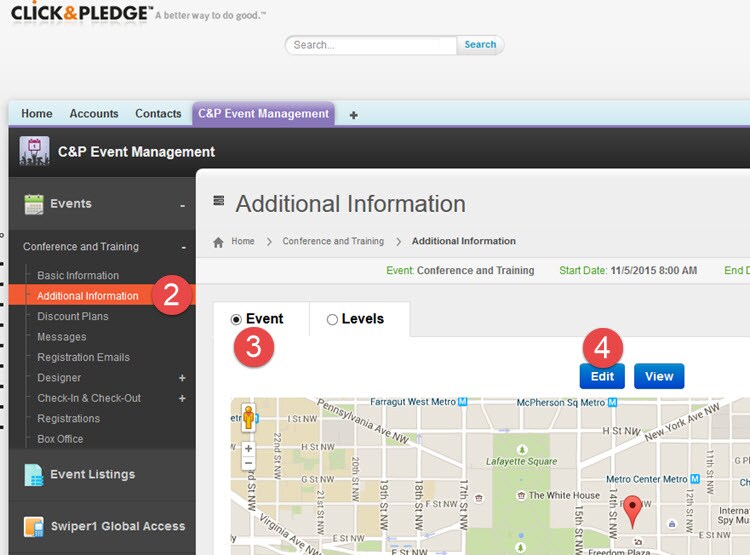Click the Events calendar icon in sidebar

point(34,204)
